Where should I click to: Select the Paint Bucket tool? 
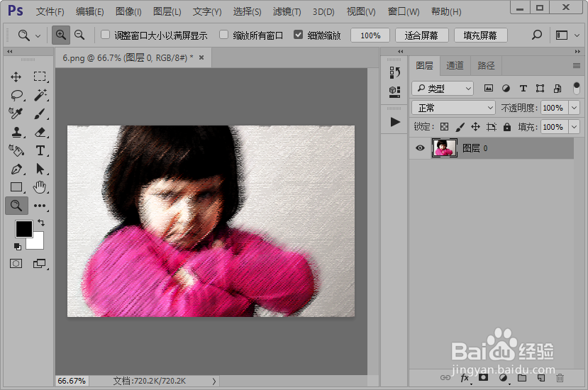[x=16, y=150]
